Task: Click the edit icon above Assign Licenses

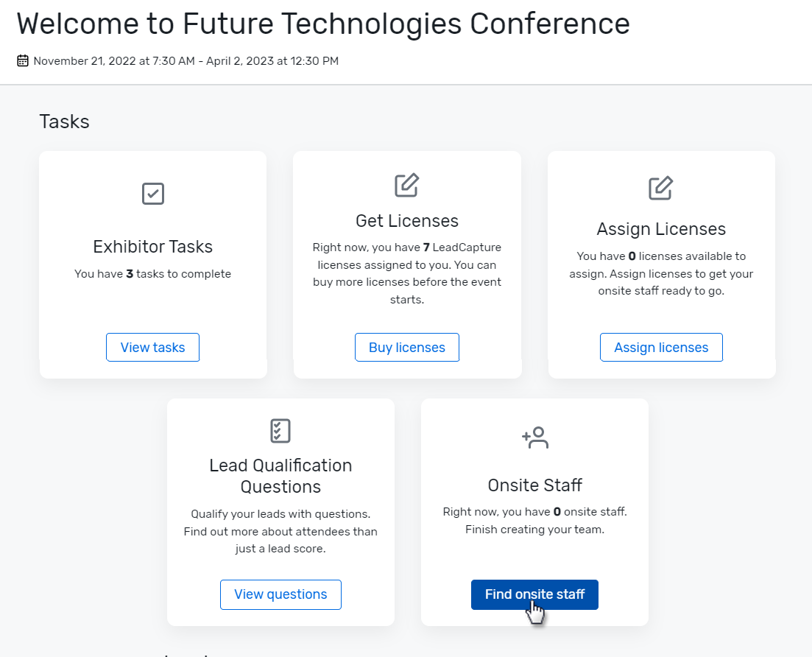Action: 660,188
